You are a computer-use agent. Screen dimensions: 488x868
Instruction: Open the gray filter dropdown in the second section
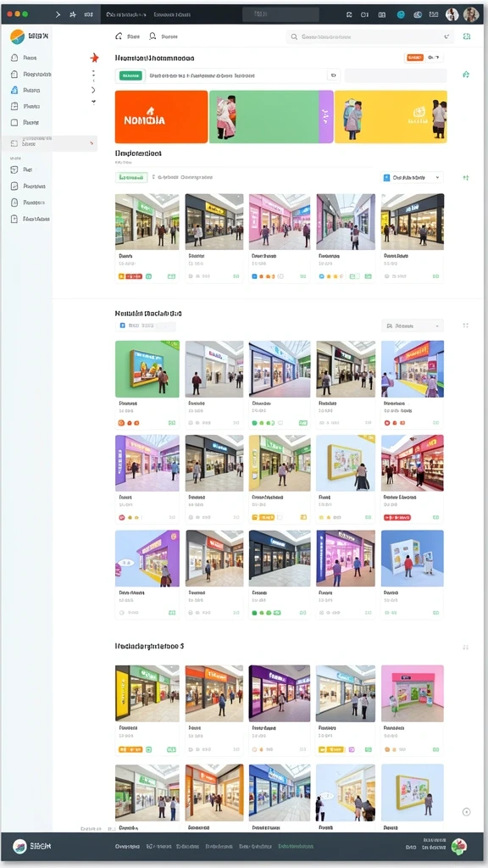pyautogui.click(x=413, y=326)
